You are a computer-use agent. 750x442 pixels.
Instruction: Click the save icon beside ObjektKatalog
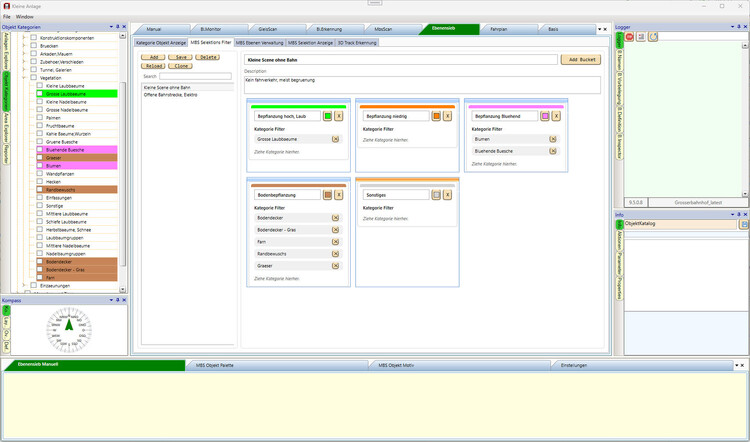pyautogui.click(x=744, y=224)
